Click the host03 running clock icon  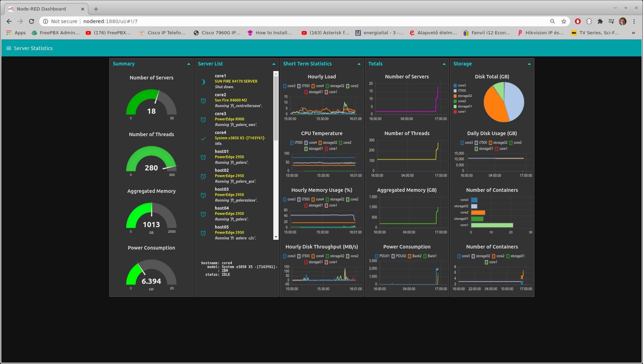[x=203, y=195]
